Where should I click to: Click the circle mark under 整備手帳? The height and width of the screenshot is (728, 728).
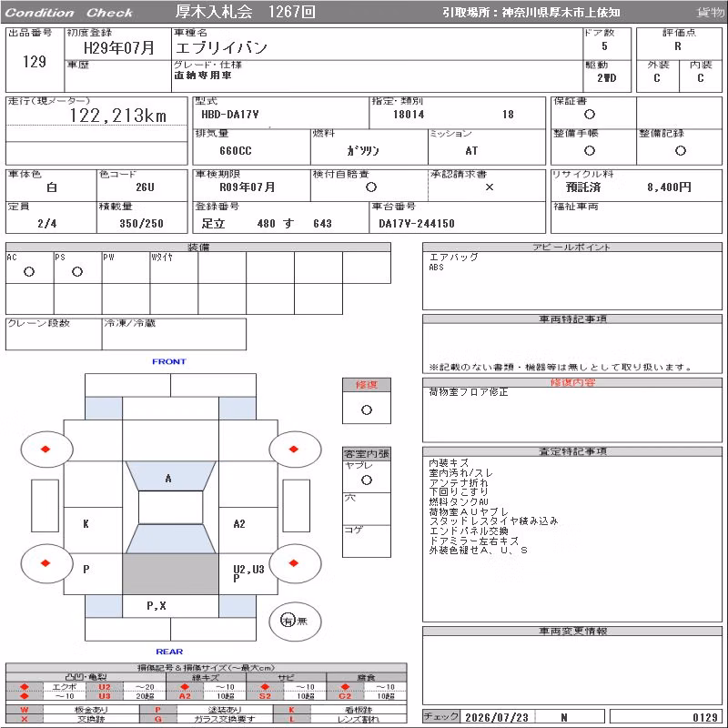(x=590, y=150)
